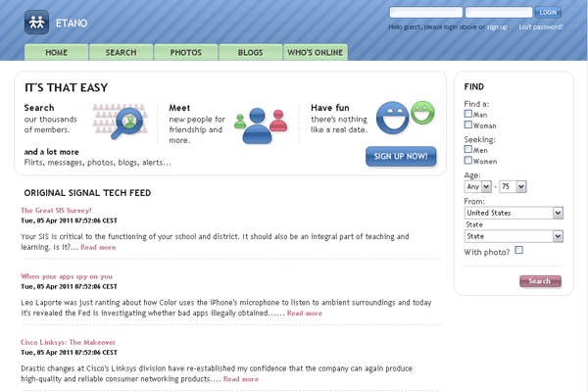Image resolution: width=588 pixels, height=392 pixels.
Task: Click the Lost password link
Action: pos(540,27)
